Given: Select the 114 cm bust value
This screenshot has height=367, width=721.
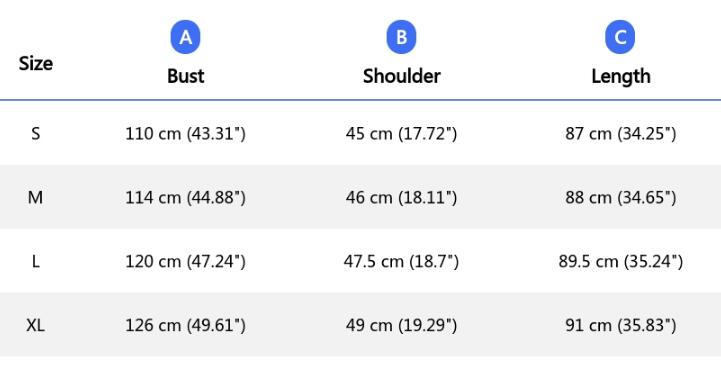Looking at the screenshot, I should (185, 198).
